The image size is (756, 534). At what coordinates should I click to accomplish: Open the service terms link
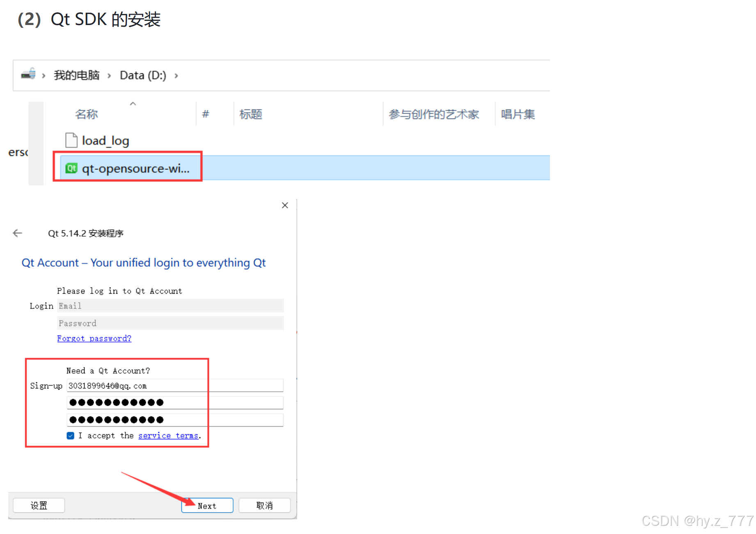coord(168,436)
